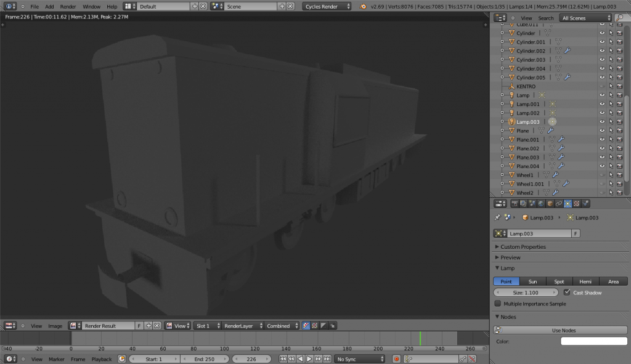Open the Render menu in top bar
The width and height of the screenshot is (631, 364).
click(x=68, y=6)
